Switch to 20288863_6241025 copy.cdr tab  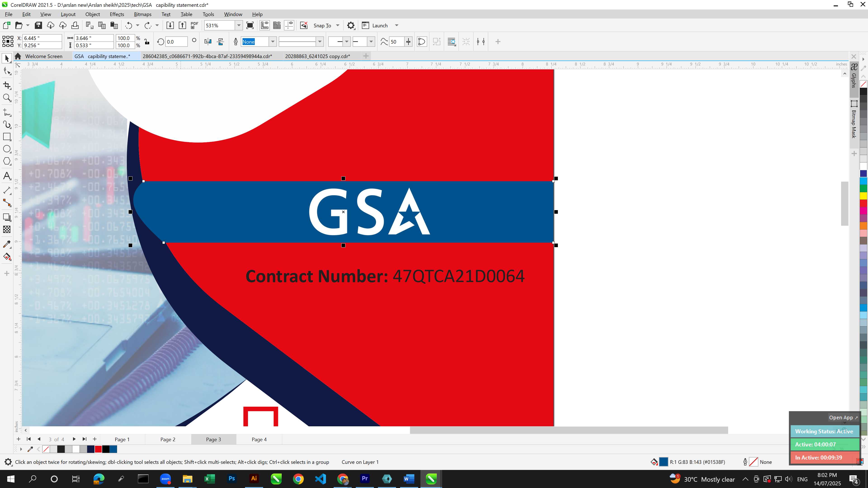click(x=317, y=56)
